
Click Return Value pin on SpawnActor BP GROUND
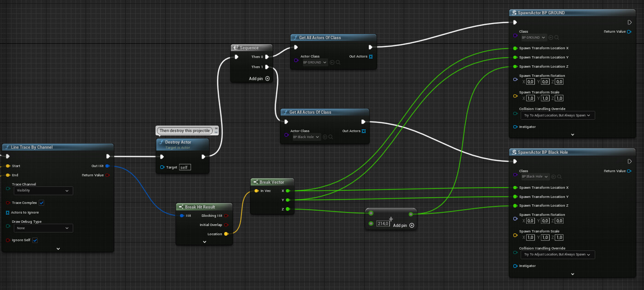click(629, 31)
